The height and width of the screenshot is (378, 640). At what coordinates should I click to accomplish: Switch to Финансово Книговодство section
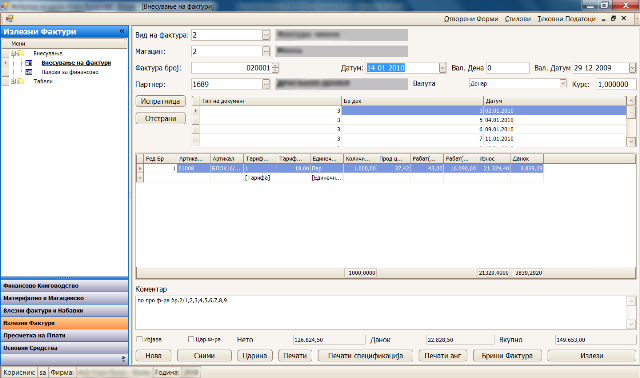click(64, 286)
